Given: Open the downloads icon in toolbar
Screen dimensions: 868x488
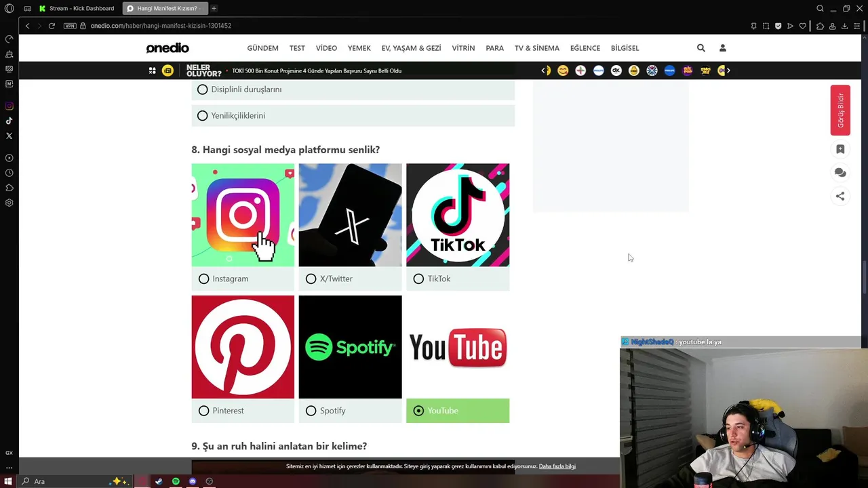Looking at the screenshot, I should pyautogui.click(x=844, y=26).
